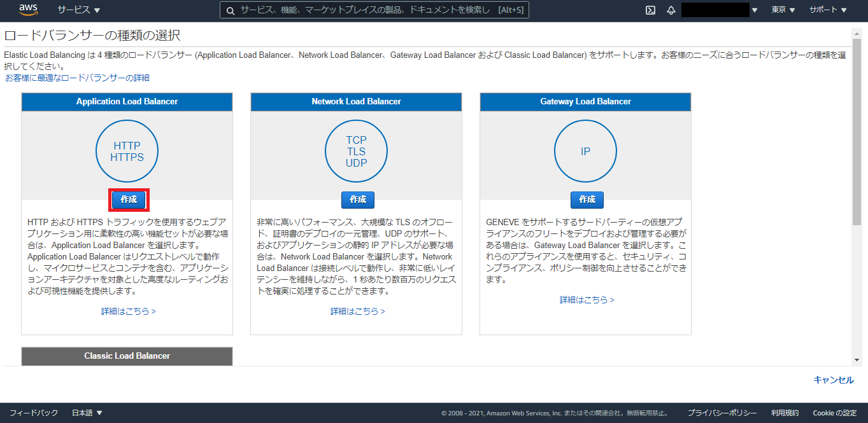Click 作成 under Network Load Balancer
868x423 pixels.
tap(358, 200)
